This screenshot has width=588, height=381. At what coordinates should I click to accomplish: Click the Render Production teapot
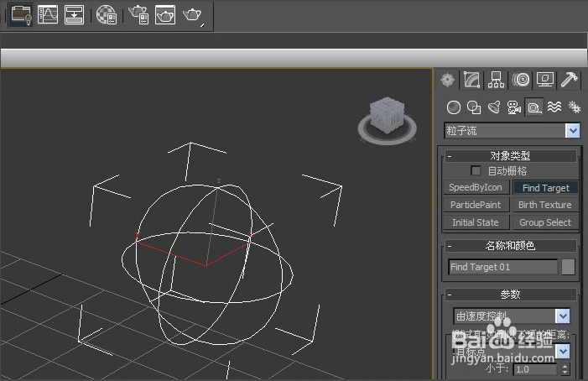pos(193,16)
